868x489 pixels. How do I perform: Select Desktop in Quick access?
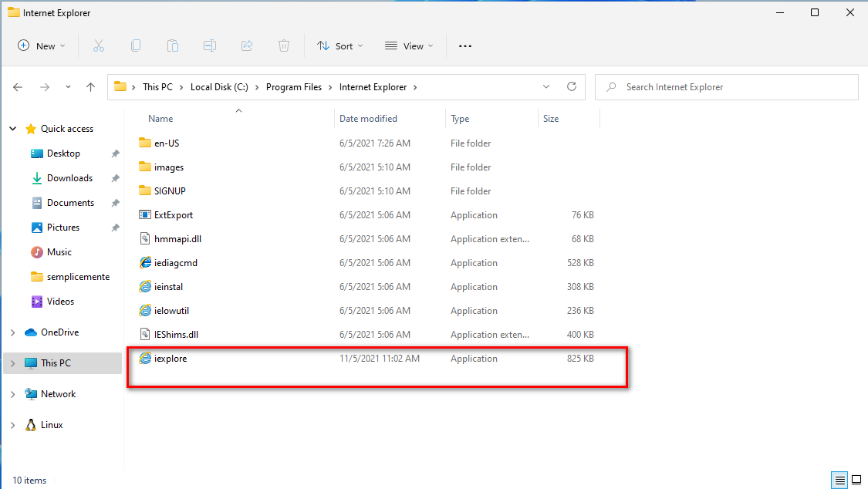tap(63, 153)
